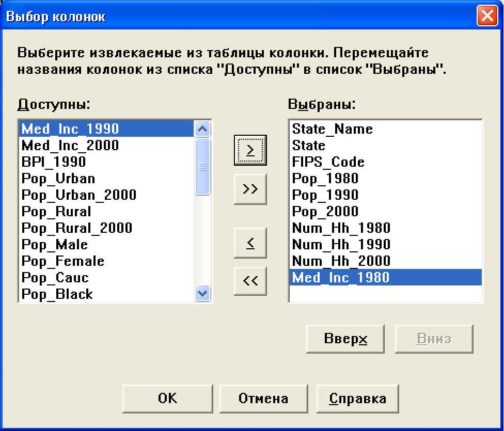Choose Pop_Urban_2000 from available columns
Image resolution: width=504 pixels, height=431 pixels.
tap(79, 195)
